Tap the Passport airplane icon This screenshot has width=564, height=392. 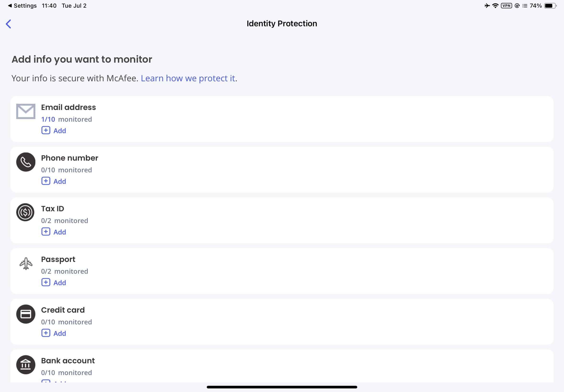(x=26, y=264)
